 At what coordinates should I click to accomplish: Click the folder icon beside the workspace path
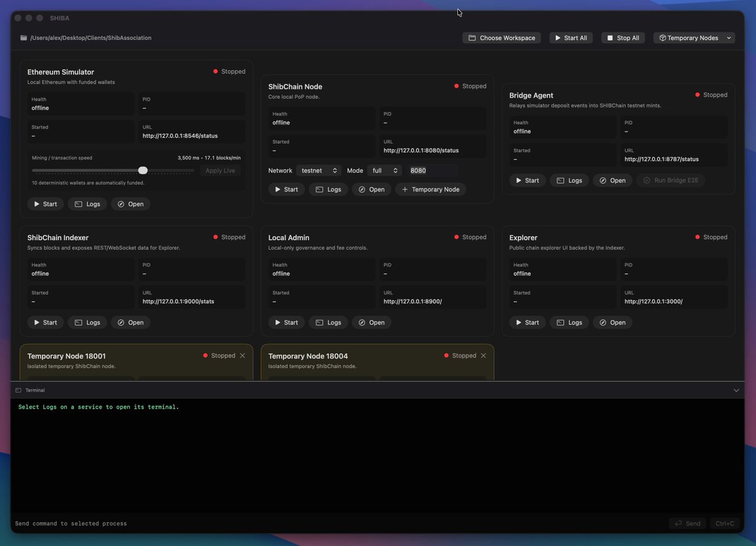pyautogui.click(x=24, y=38)
